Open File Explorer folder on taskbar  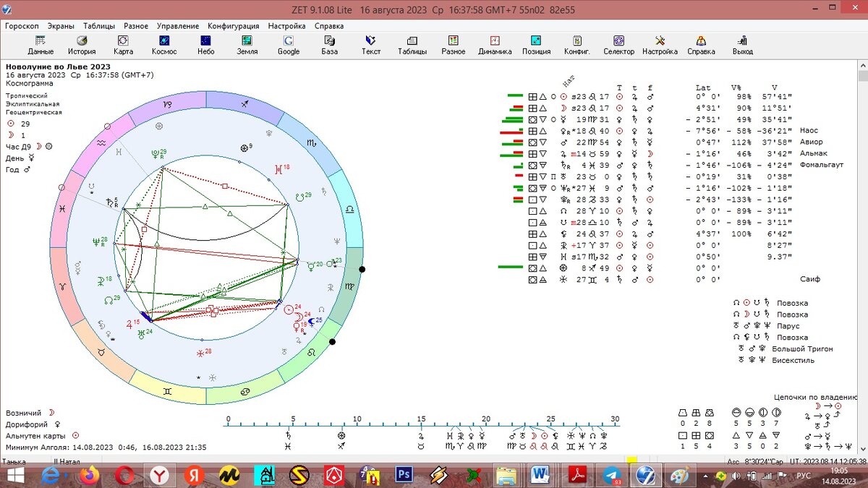pos(507,476)
